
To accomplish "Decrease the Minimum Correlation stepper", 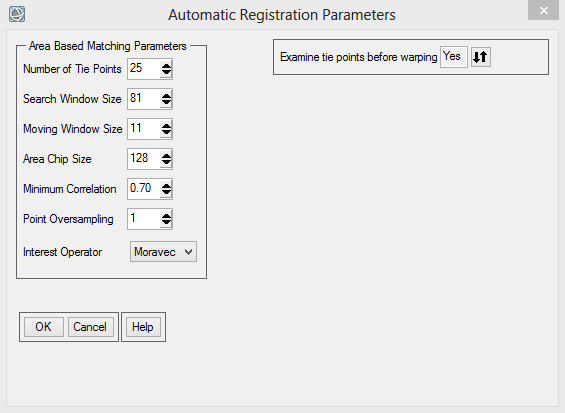I will (166, 192).
